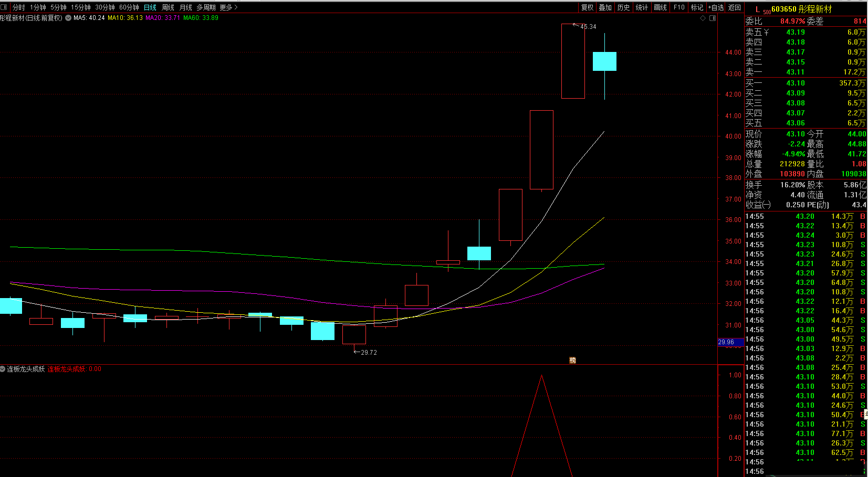Viewport: 868px width, 477px height.
Task: Switch to the 60分钟 period
Action: pyautogui.click(x=129, y=7)
